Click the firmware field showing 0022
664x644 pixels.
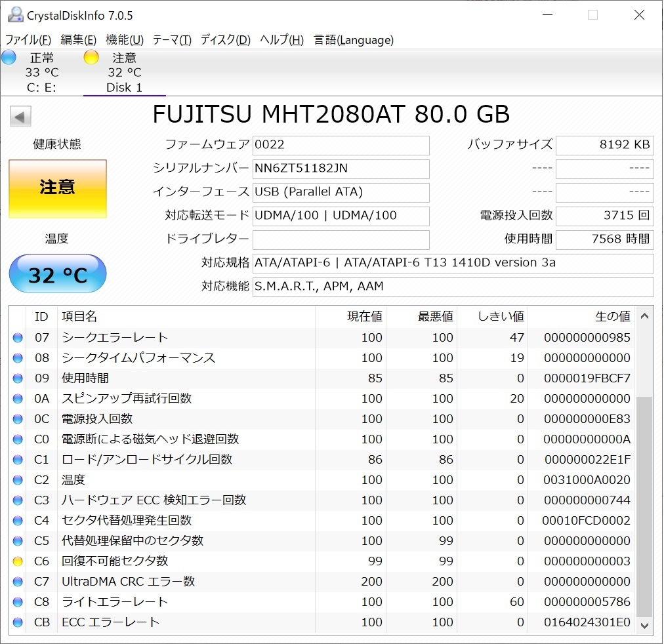(341, 145)
